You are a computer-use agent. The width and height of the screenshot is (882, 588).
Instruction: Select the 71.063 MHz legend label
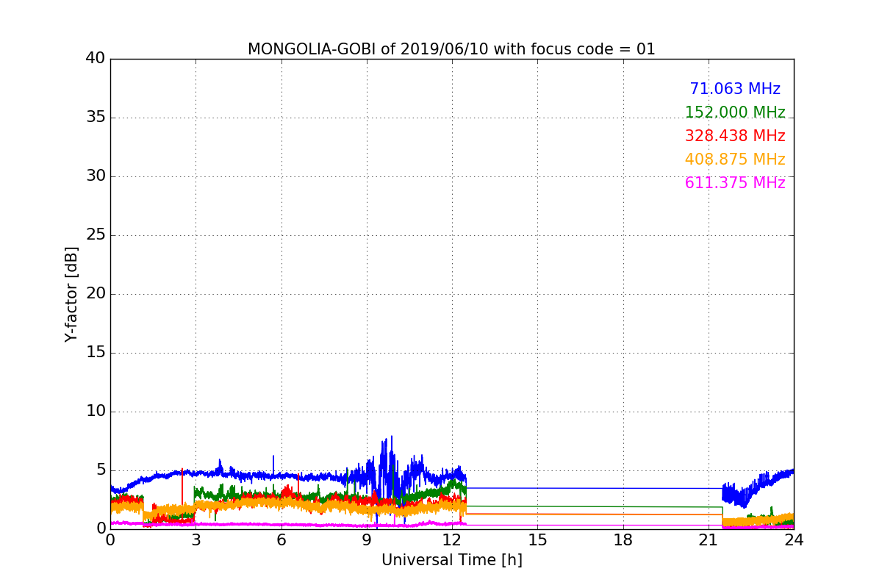coord(735,89)
